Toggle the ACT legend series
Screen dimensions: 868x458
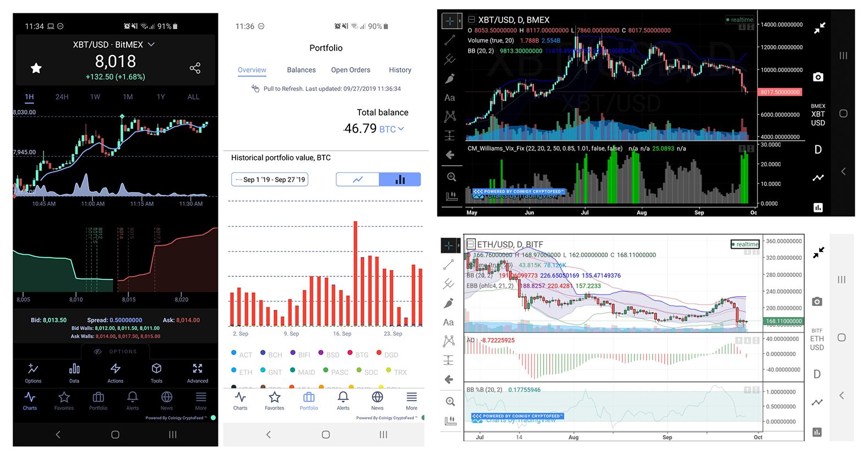(x=242, y=355)
